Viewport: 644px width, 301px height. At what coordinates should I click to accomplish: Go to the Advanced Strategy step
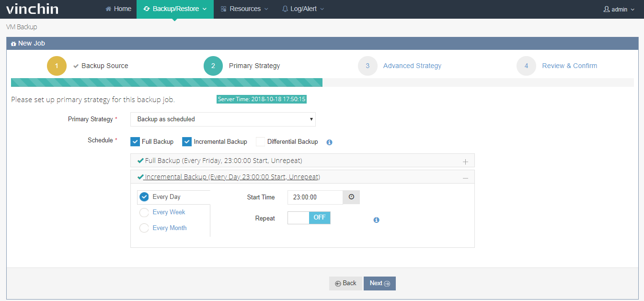tap(412, 65)
